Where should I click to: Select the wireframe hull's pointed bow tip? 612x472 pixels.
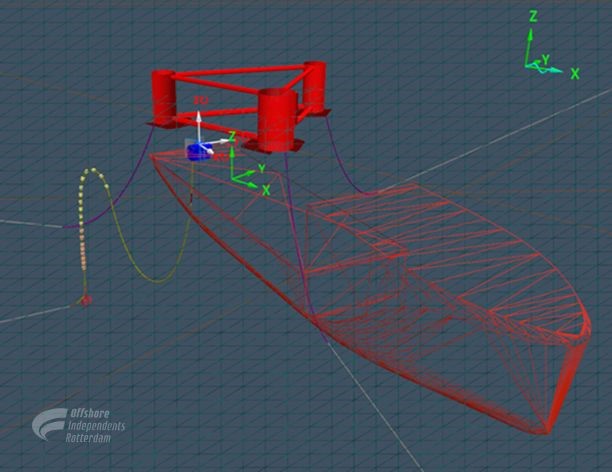coord(546,431)
